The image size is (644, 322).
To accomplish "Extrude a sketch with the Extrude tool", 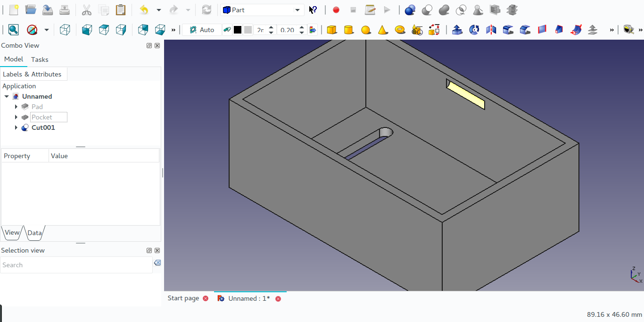I will (457, 30).
